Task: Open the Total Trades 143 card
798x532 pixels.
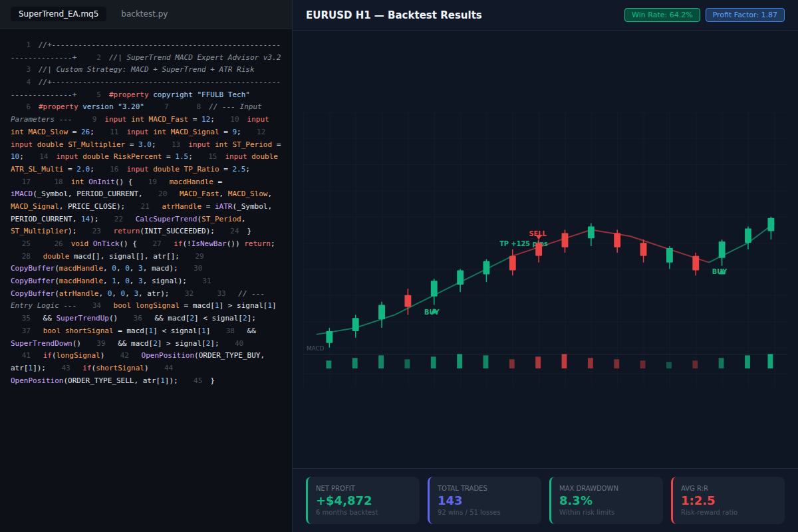Action: pyautogui.click(x=484, y=500)
